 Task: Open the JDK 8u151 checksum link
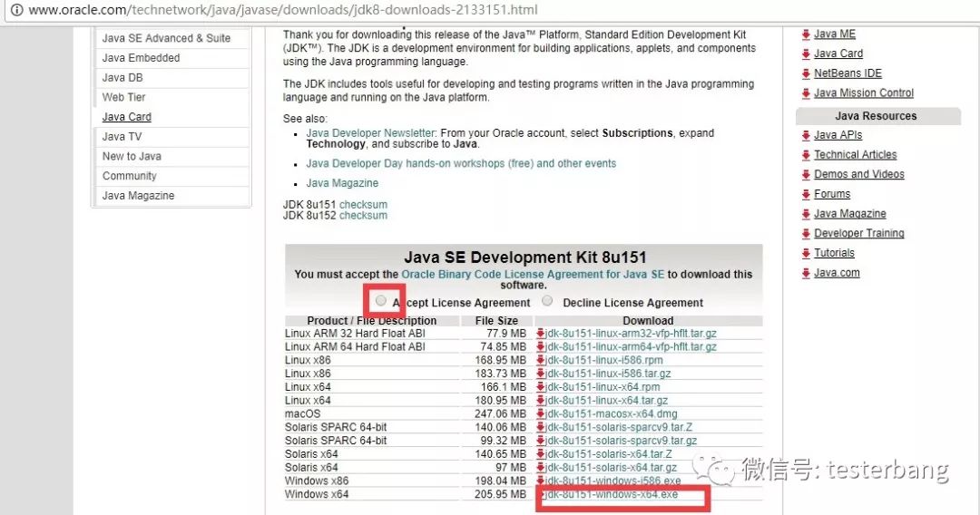point(363,205)
